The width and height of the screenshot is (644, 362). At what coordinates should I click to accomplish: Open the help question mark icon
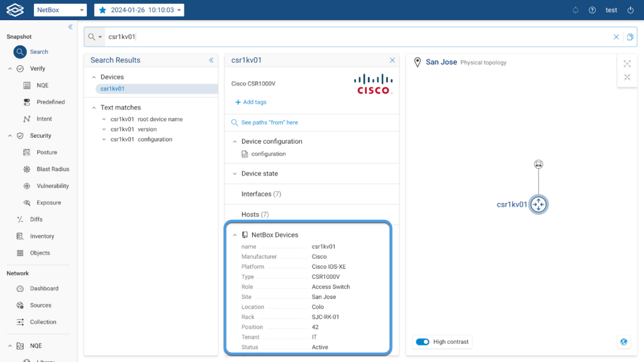point(592,10)
